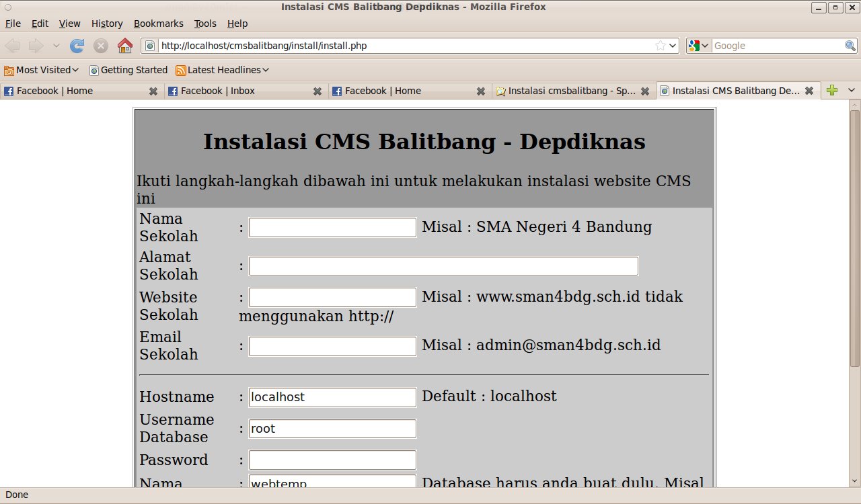Open the recent pages history dropdown arrow
The image size is (861, 504).
[x=57, y=46]
